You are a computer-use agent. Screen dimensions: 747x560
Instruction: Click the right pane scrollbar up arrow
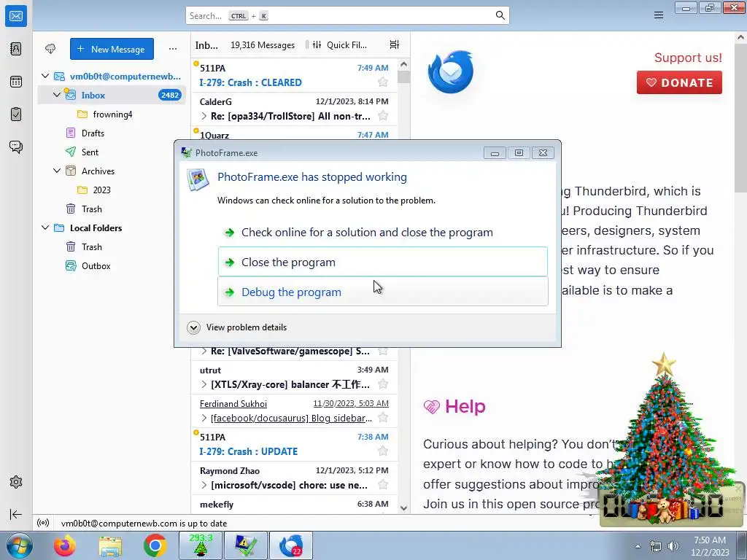(x=741, y=37)
